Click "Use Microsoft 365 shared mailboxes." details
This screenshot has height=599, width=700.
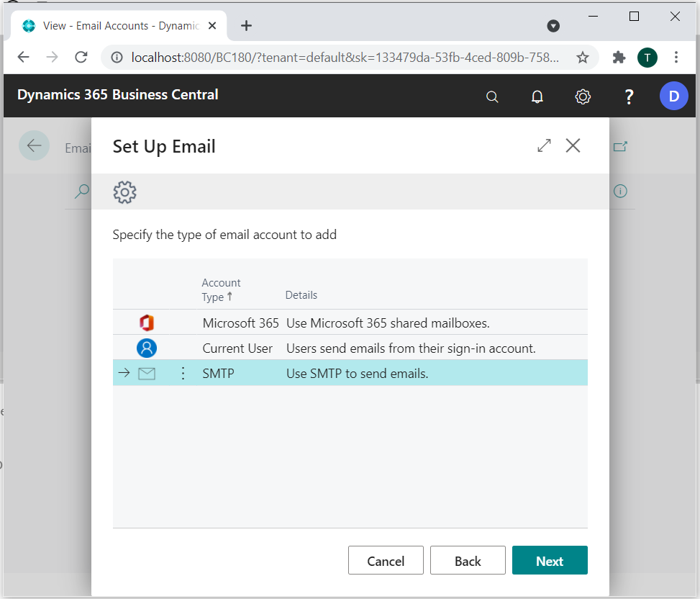coord(388,323)
